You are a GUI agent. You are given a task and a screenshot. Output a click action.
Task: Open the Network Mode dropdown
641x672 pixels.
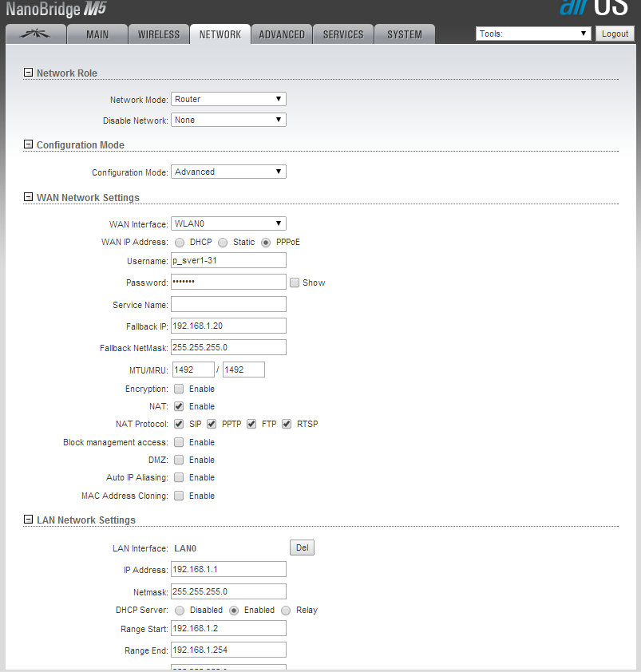tap(228, 99)
